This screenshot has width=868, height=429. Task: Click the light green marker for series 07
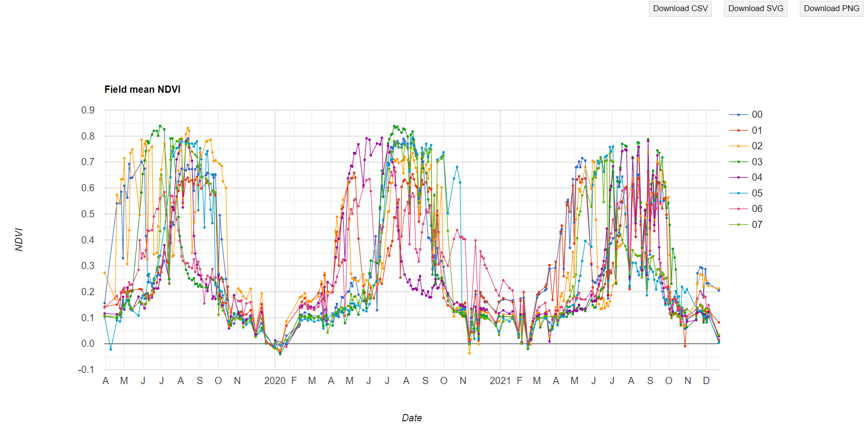click(738, 225)
